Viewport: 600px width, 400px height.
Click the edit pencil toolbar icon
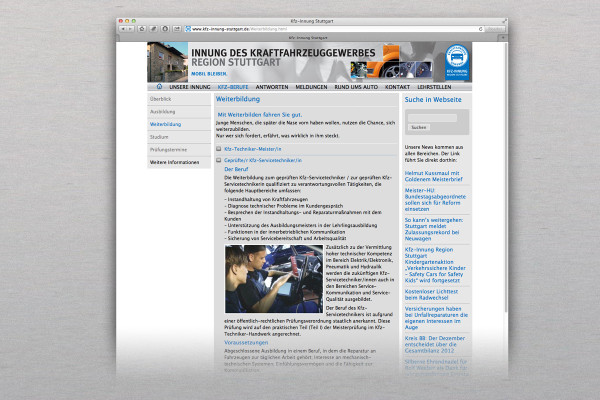(153, 29)
